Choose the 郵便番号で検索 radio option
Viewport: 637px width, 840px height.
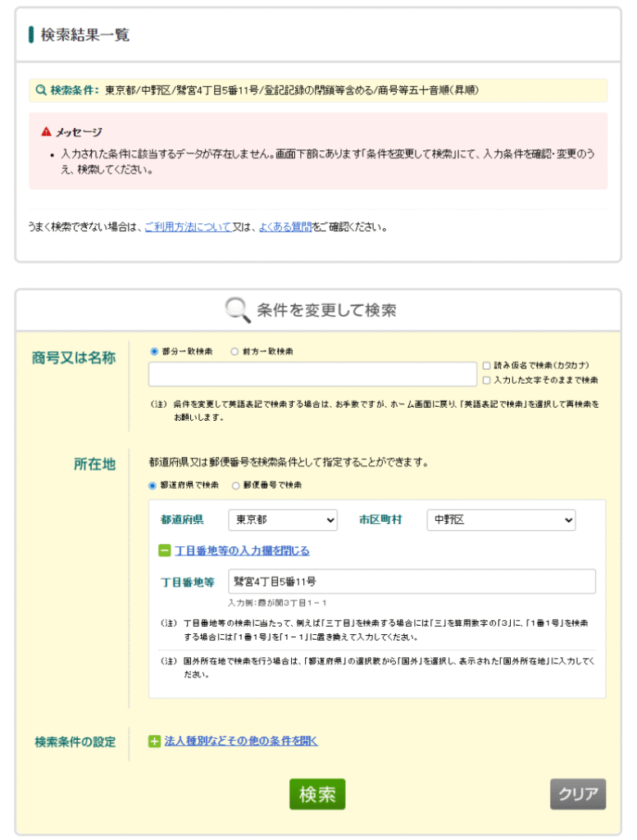click(x=235, y=486)
